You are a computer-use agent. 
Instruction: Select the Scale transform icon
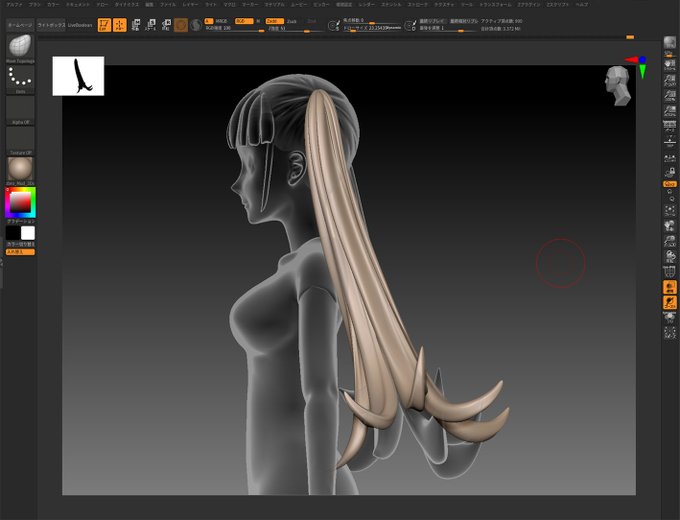[151, 25]
